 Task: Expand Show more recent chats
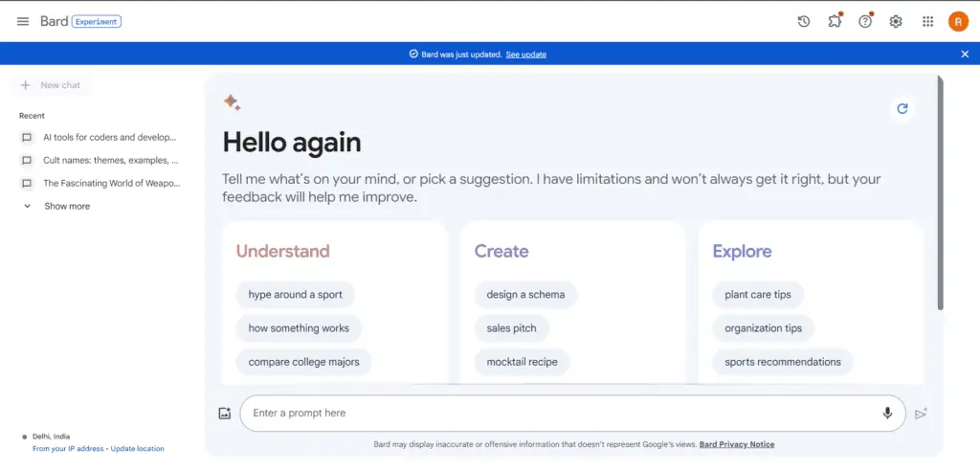[x=66, y=206]
